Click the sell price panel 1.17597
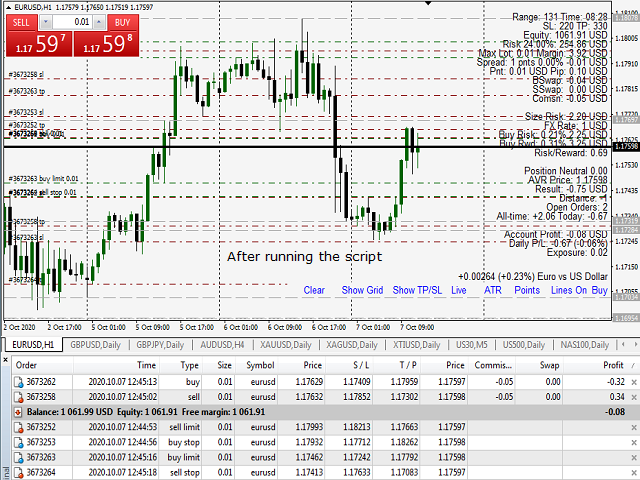 pos(40,44)
